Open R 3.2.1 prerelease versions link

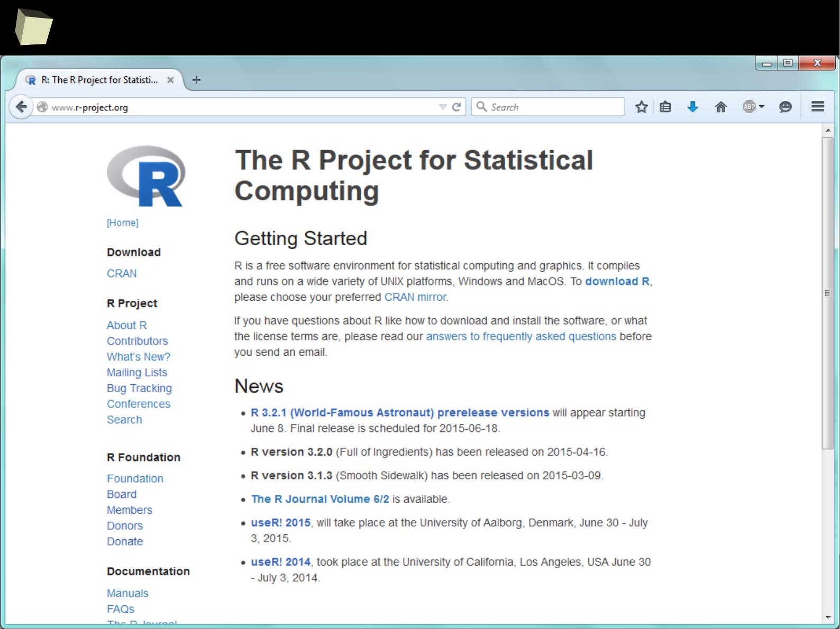pyautogui.click(x=400, y=412)
